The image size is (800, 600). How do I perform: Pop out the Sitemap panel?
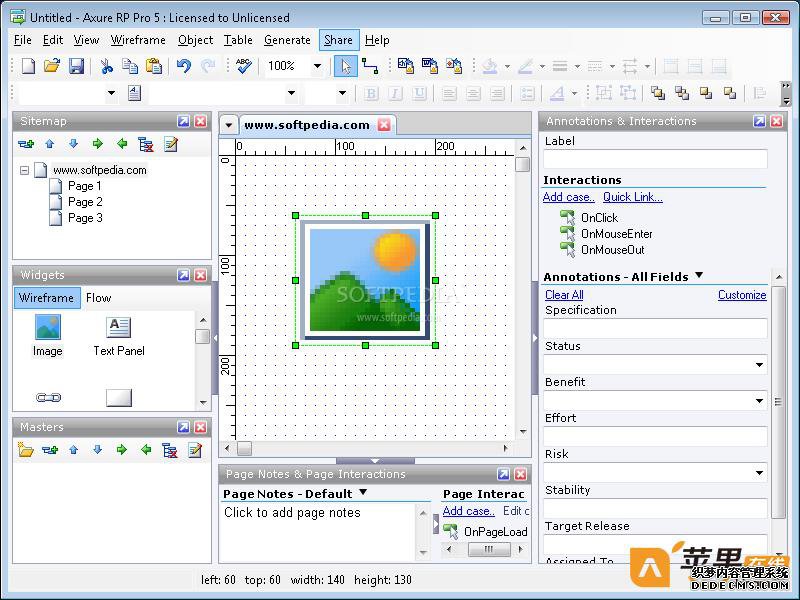(x=183, y=121)
